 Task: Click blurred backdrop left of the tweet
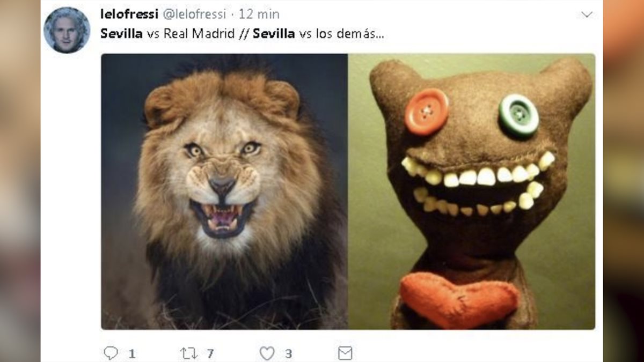(x=19, y=181)
